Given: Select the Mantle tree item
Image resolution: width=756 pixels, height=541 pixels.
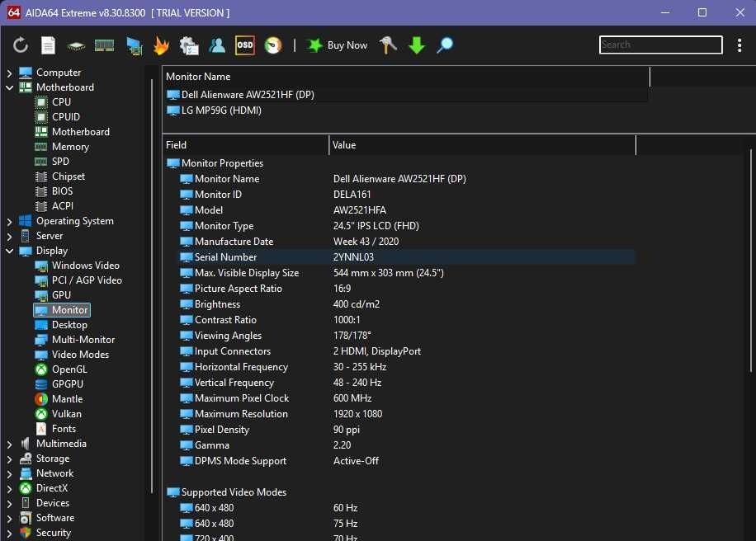Looking at the screenshot, I should tap(59, 399).
